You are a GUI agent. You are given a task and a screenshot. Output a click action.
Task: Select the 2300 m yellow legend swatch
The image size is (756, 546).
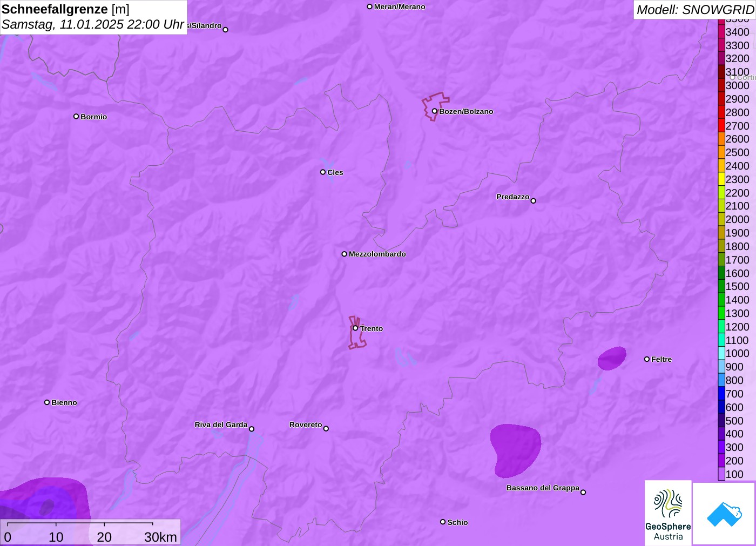721,179
